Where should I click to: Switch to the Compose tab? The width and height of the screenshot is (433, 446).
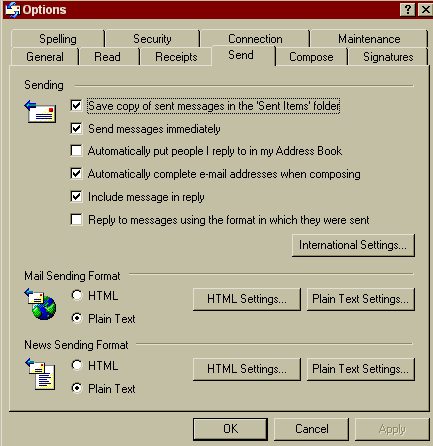point(311,57)
